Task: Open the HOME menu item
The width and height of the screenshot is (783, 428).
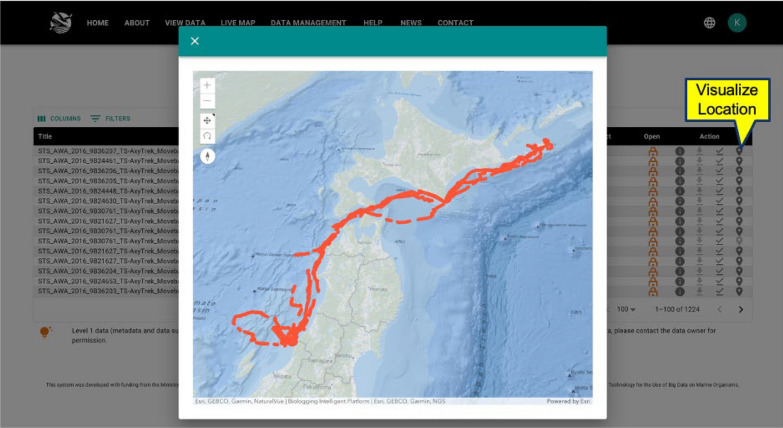Action: (x=97, y=22)
